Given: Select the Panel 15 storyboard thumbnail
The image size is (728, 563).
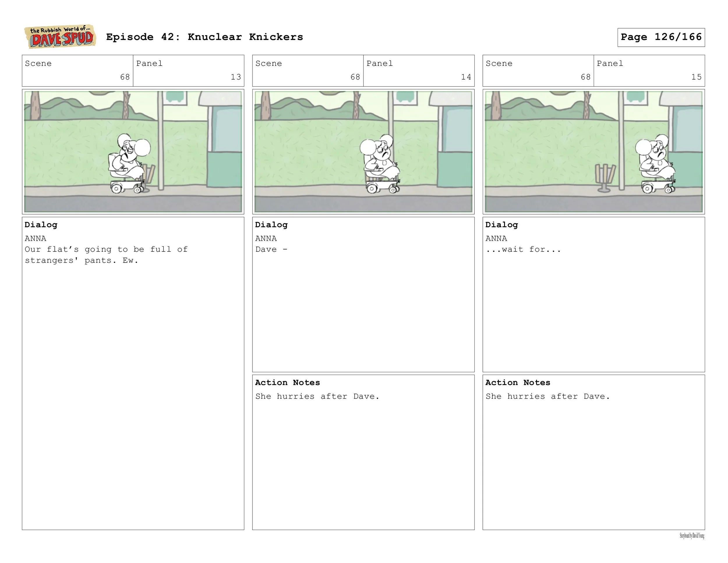Looking at the screenshot, I should [x=593, y=152].
